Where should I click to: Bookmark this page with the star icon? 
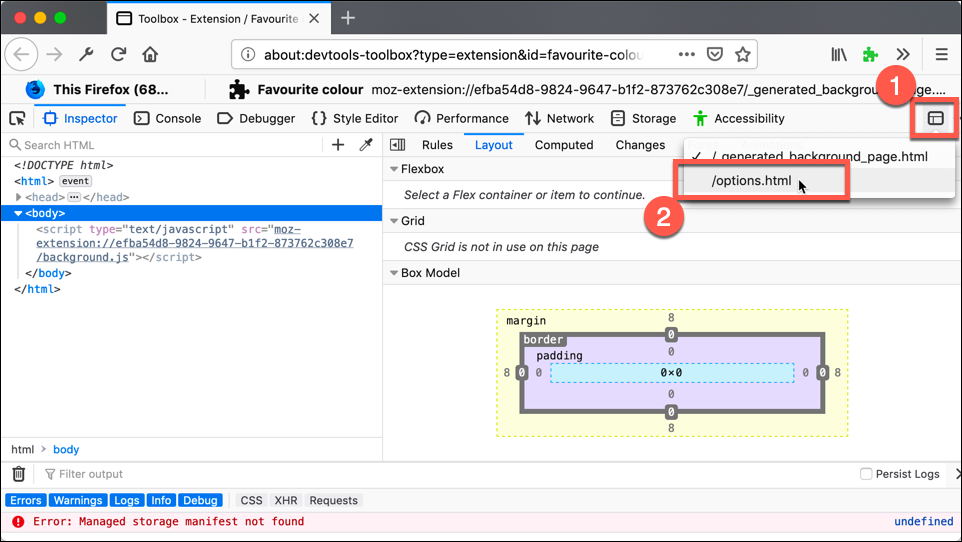[742, 55]
